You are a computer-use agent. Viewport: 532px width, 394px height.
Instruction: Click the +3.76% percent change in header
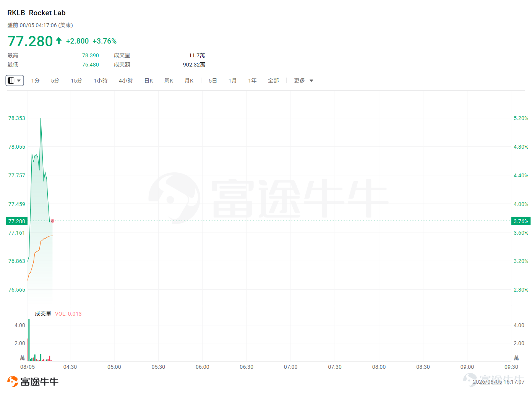(104, 41)
